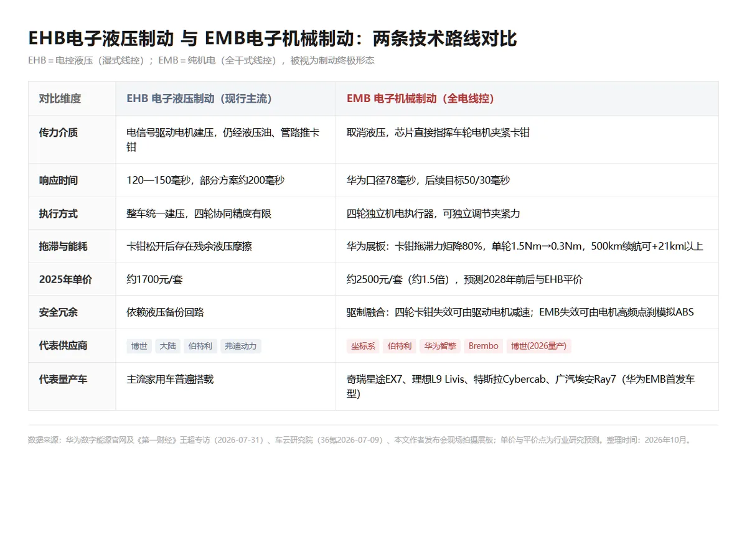Click the "博世" supplier tag under EHB
This screenshot has width=747, height=560.
tap(139, 346)
